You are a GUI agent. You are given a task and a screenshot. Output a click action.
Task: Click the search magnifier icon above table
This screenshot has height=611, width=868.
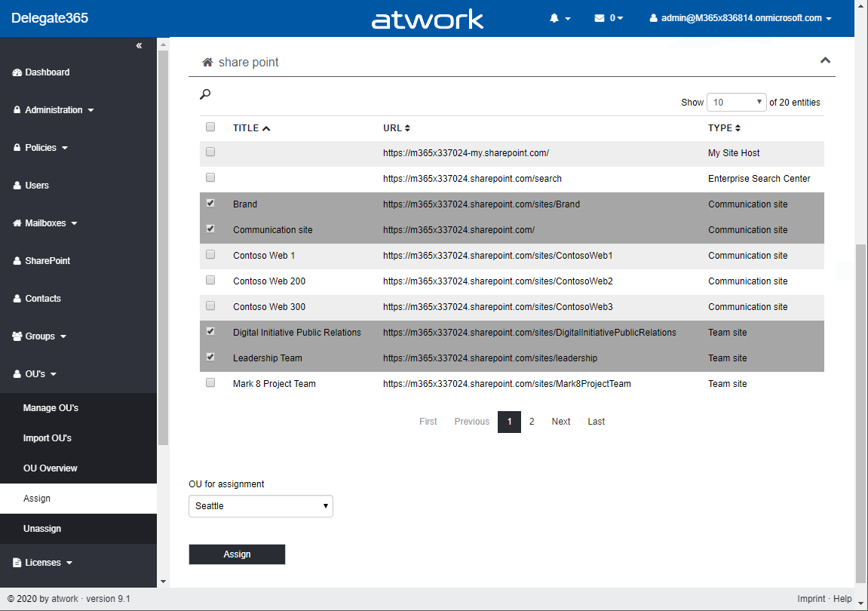pos(205,94)
